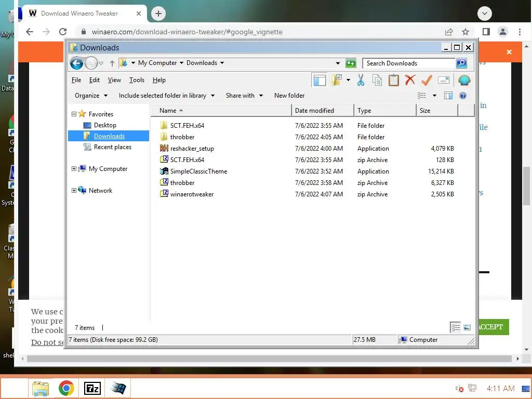Open Chrome side panel icon
The width and height of the screenshot is (532, 399).
pyautogui.click(x=486, y=32)
